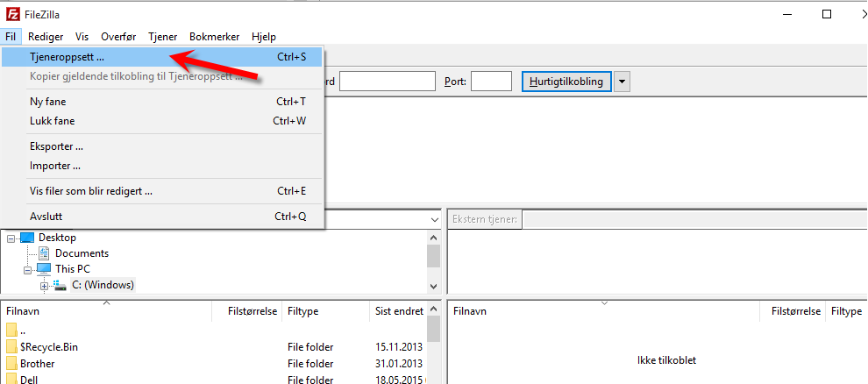
Task: Sort local files by Filstørrelse column
Action: point(247,311)
